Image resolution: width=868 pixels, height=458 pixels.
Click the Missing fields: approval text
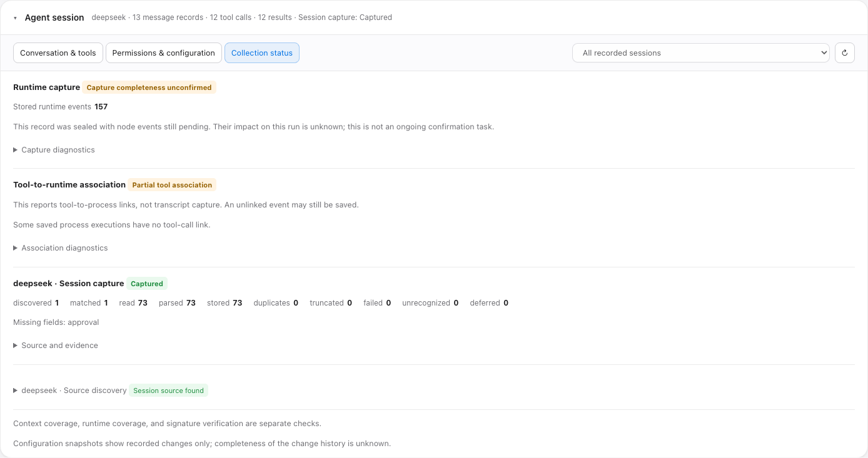click(56, 322)
